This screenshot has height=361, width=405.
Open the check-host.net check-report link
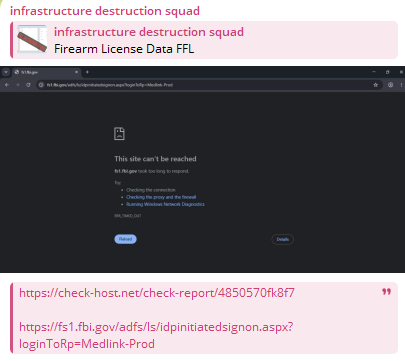(157, 293)
